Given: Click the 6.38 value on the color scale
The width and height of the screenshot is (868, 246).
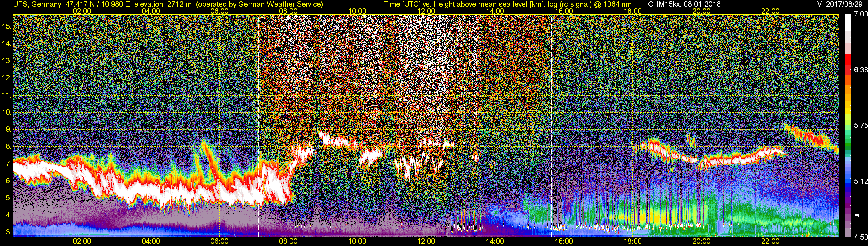Looking at the screenshot, I should pyautogui.click(x=860, y=70).
